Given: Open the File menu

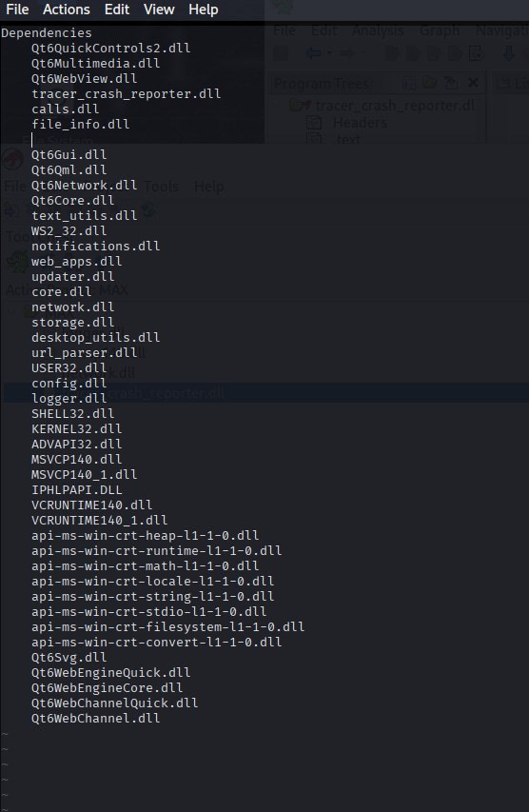Looking at the screenshot, I should [x=17, y=10].
